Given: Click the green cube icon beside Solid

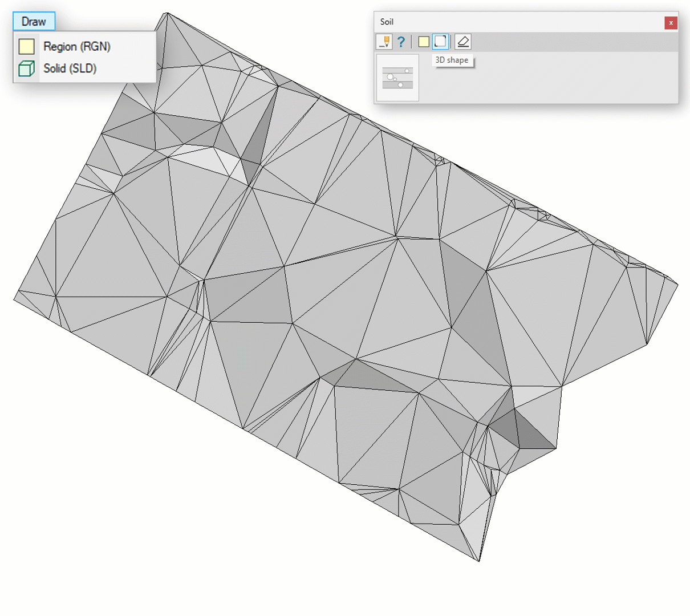Looking at the screenshot, I should click(x=26, y=68).
